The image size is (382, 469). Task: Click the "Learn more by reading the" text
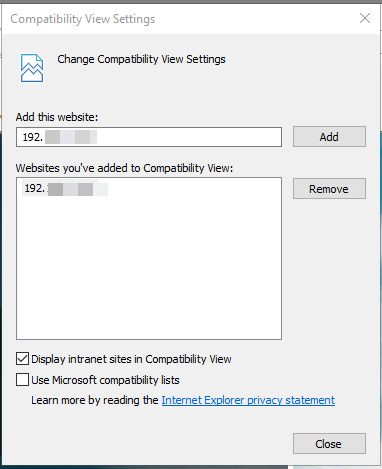click(95, 400)
